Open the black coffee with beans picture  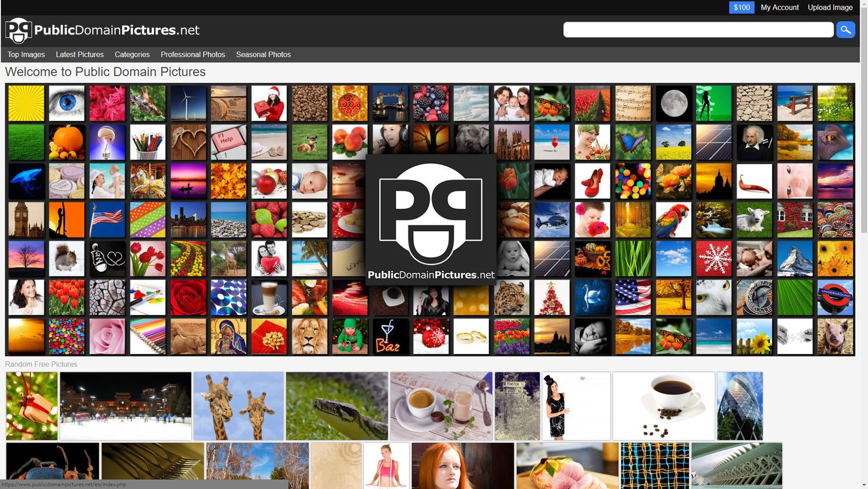point(664,406)
